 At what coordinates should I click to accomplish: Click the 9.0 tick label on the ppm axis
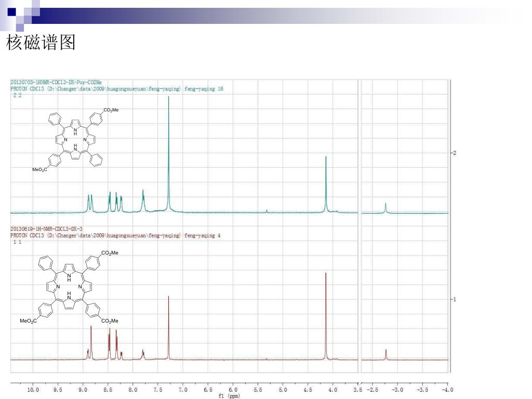[83, 390]
